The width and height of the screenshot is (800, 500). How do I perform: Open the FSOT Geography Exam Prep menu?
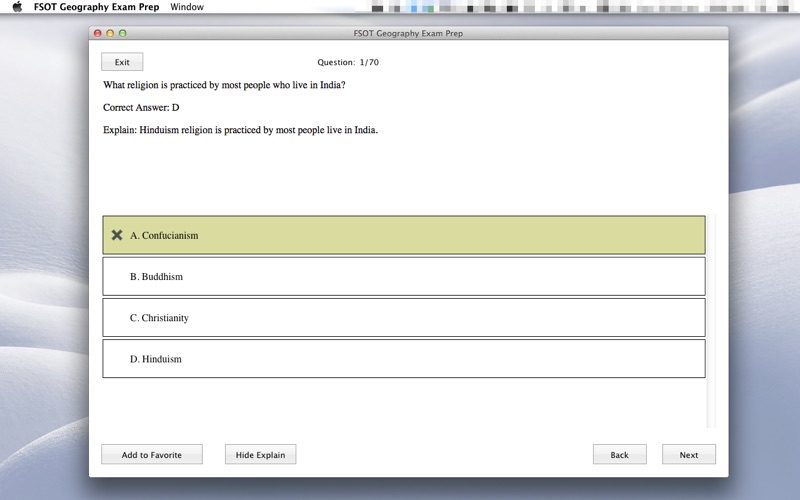coord(96,7)
